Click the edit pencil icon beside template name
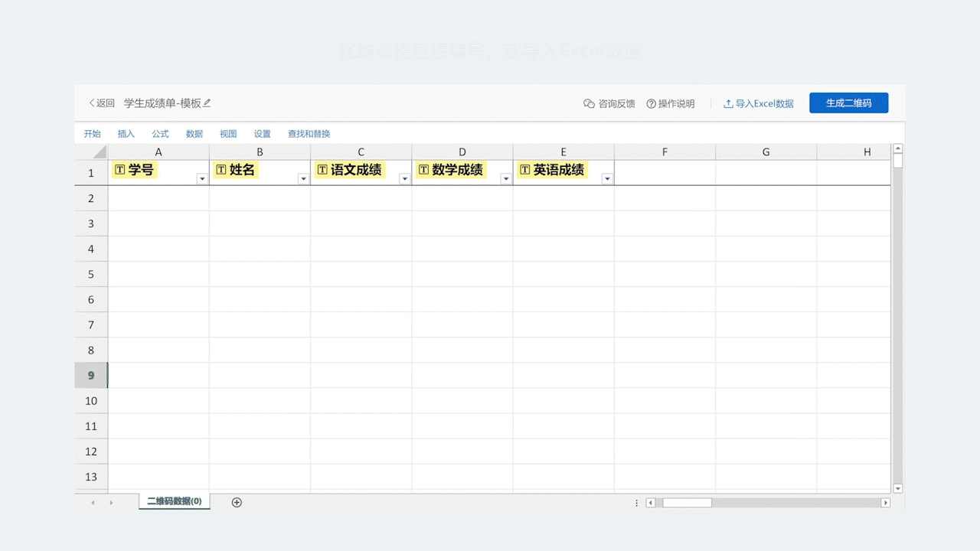Image resolution: width=980 pixels, height=551 pixels. (x=207, y=103)
